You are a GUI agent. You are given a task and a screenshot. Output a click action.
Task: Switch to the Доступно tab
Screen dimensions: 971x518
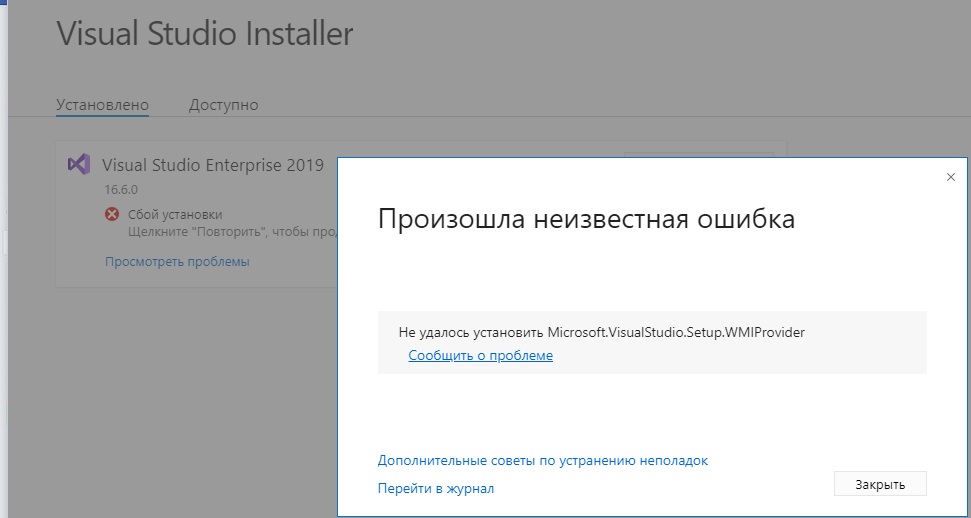tap(224, 105)
